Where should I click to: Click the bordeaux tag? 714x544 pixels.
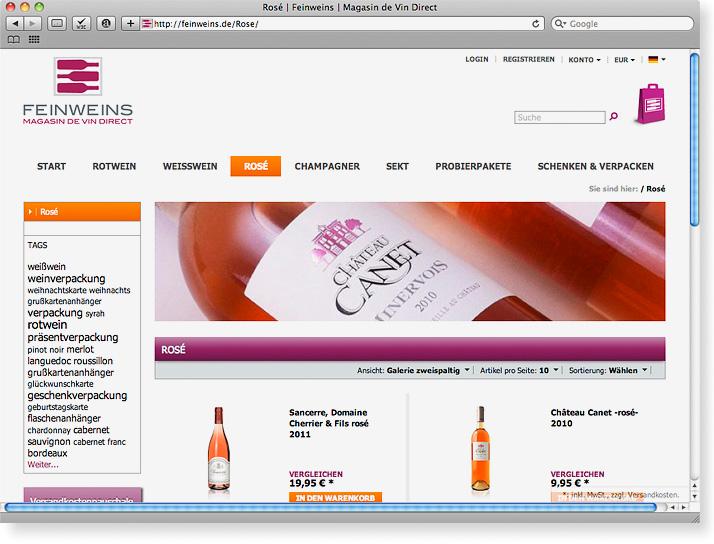(47, 453)
